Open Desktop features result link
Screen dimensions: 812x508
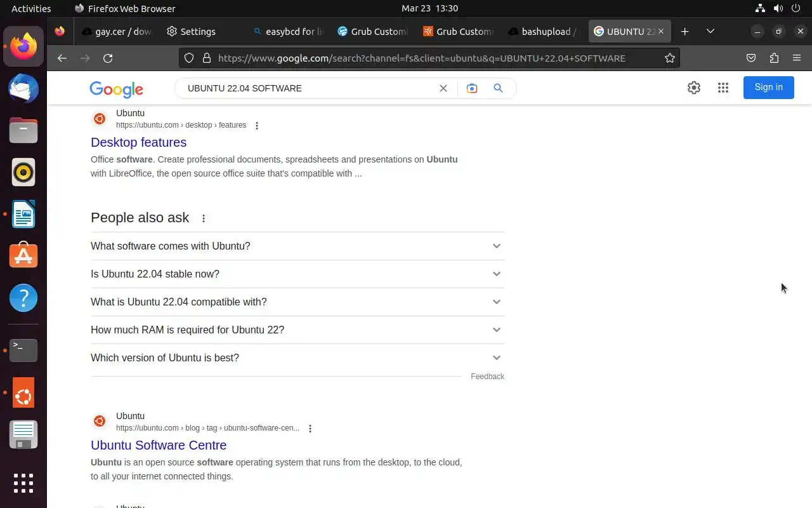tap(138, 142)
